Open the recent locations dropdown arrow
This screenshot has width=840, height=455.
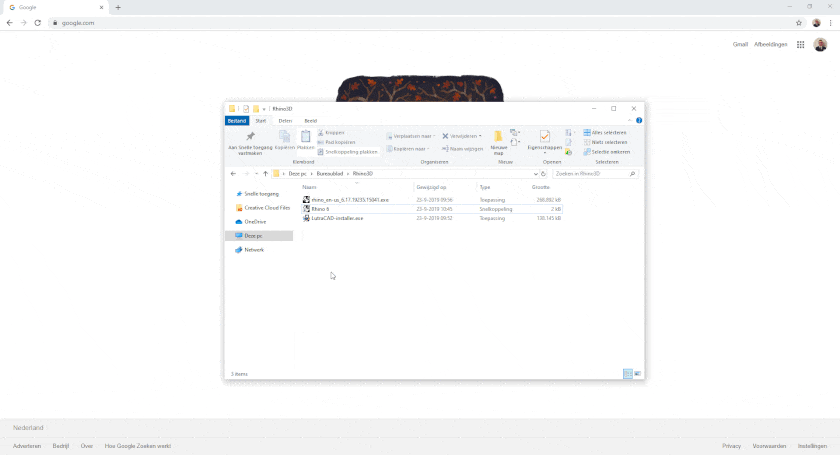pyautogui.click(x=256, y=174)
